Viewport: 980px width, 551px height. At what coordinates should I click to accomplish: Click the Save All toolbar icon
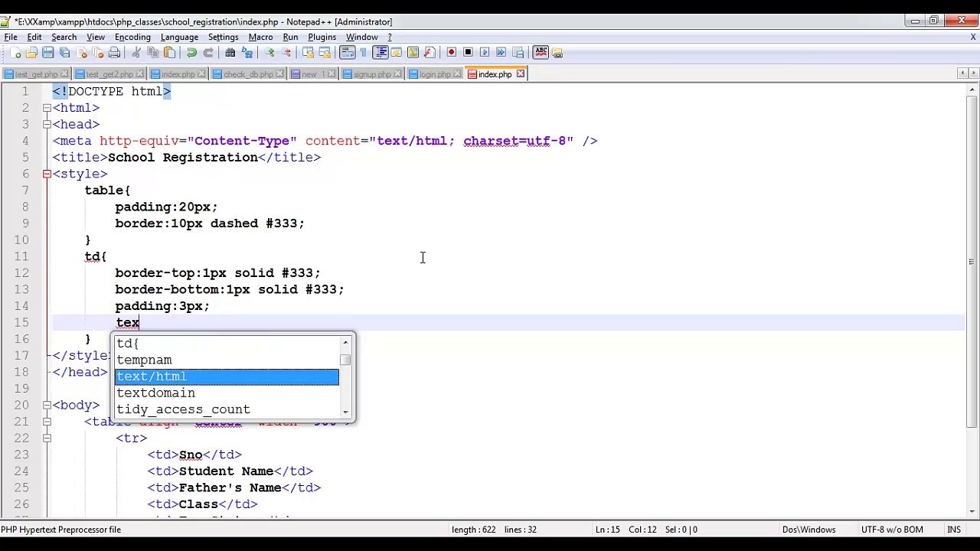coord(65,53)
